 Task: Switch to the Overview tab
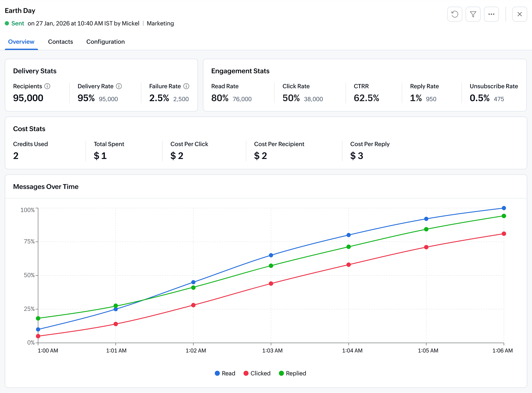pos(21,42)
